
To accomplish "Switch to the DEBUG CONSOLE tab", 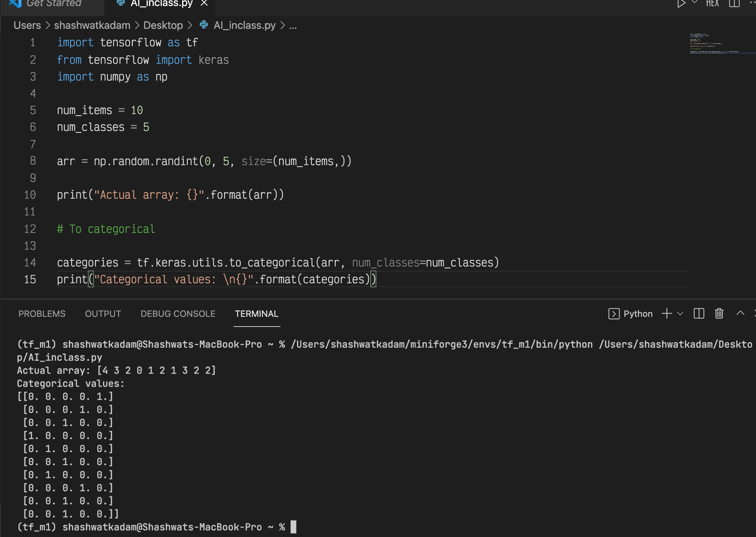I will pos(178,314).
